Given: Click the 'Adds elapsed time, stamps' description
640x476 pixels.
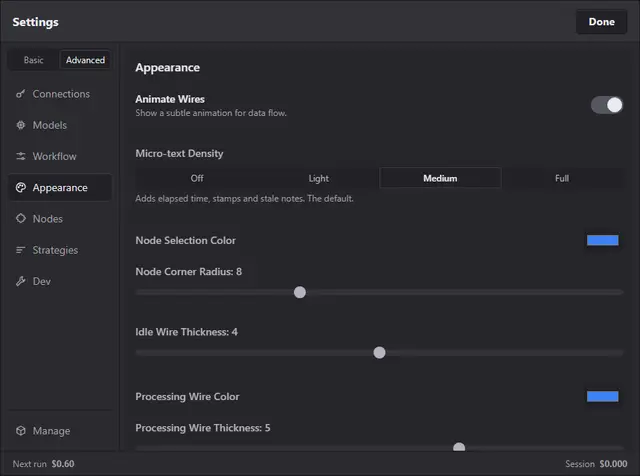Looking at the screenshot, I should 244,198.
